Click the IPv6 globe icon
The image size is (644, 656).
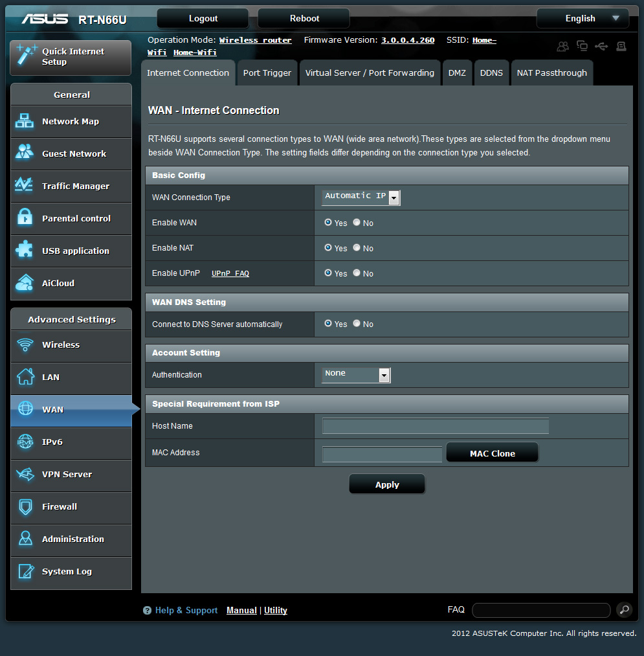[x=25, y=442]
